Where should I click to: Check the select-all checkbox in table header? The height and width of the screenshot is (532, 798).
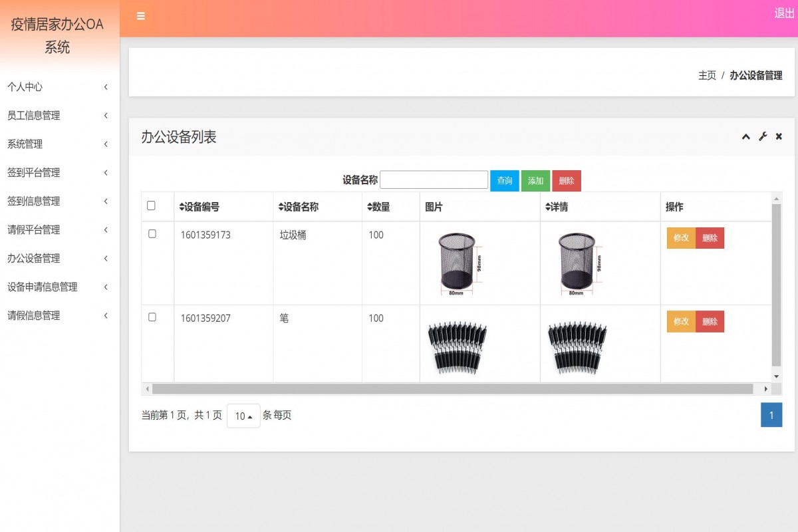[x=152, y=206]
